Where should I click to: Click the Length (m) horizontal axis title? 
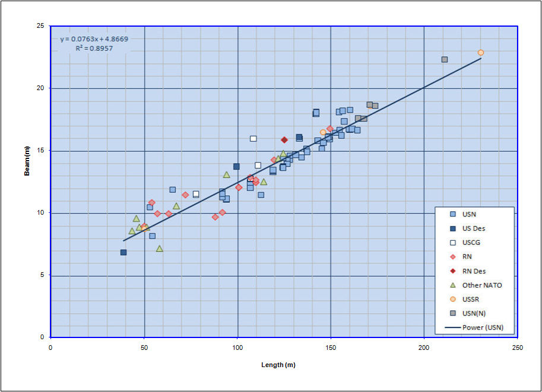[278, 365]
